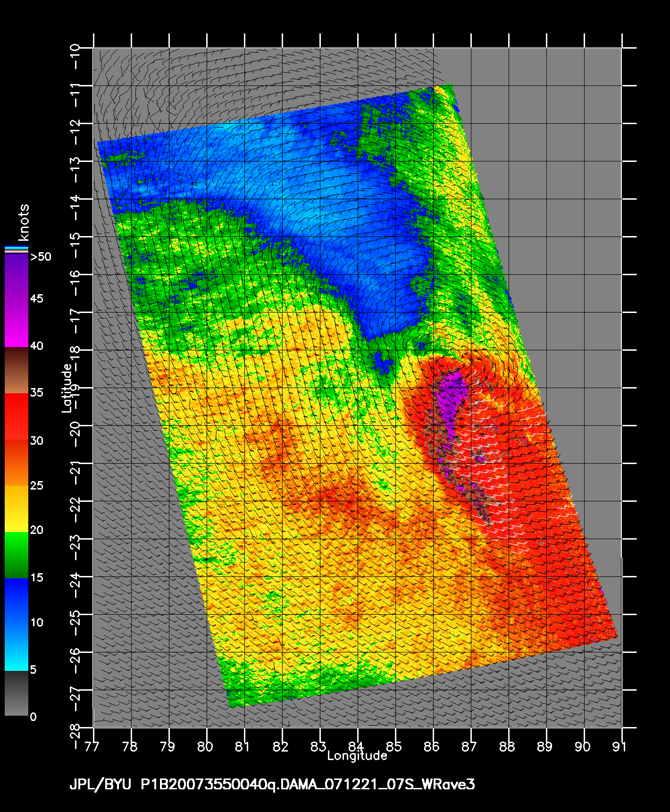Click the longitude axis label '85'
The image size is (670, 812).
click(x=394, y=747)
